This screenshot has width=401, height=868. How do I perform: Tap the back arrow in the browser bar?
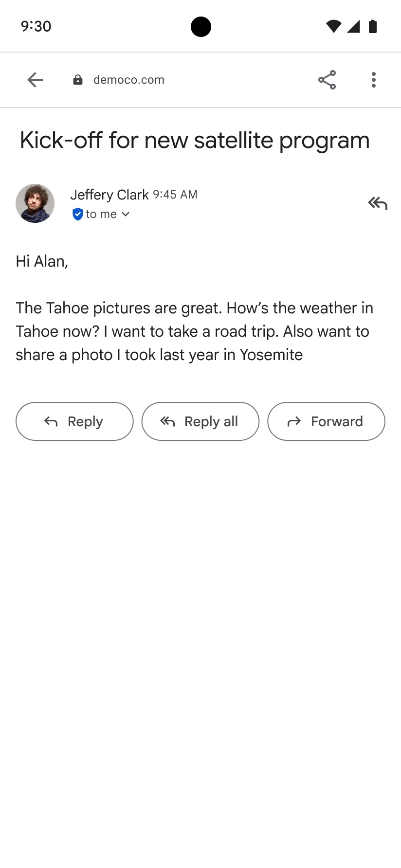coord(35,80)
